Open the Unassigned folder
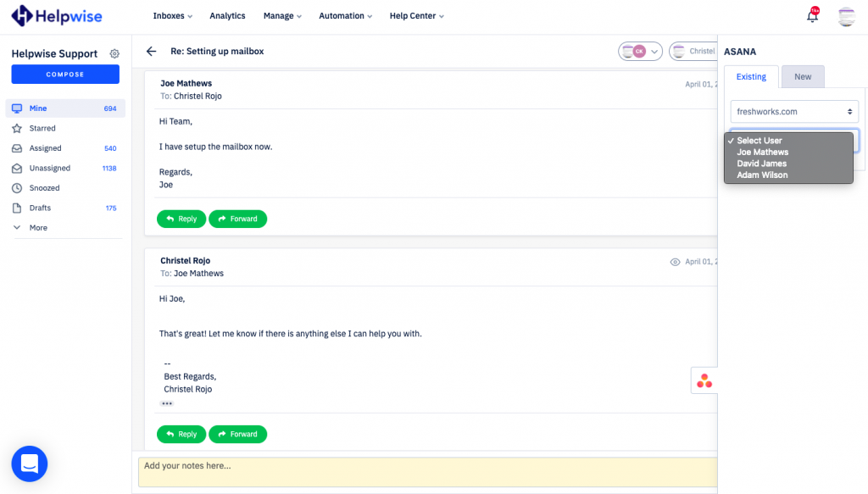868x494 pixels. click(50, 169)
